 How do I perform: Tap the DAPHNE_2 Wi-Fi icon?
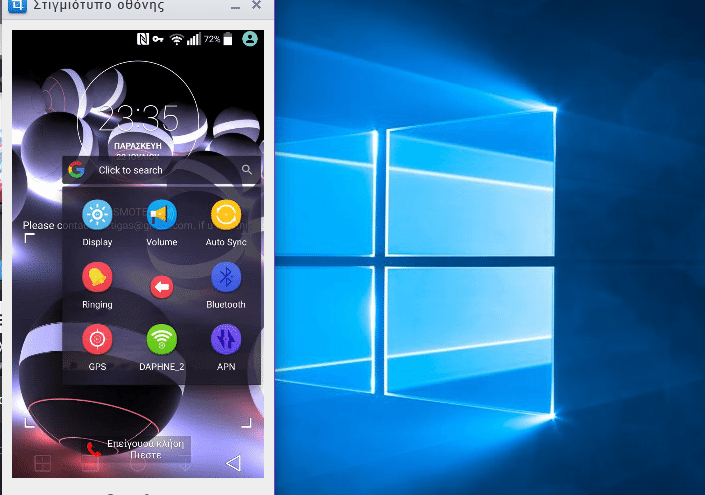[161, 339]
